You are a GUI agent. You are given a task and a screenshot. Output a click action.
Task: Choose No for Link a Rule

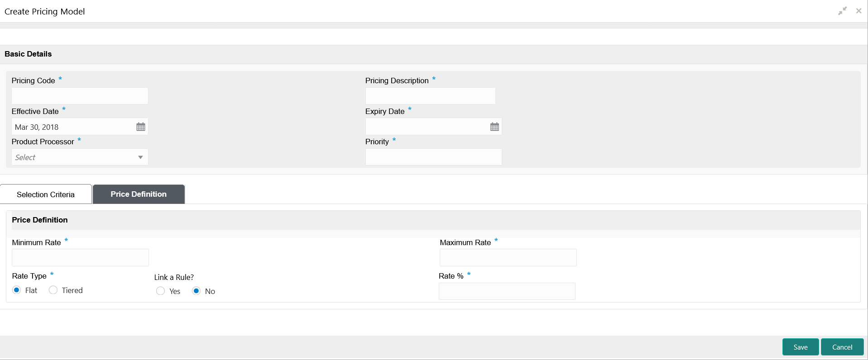[x=196, y=291]
